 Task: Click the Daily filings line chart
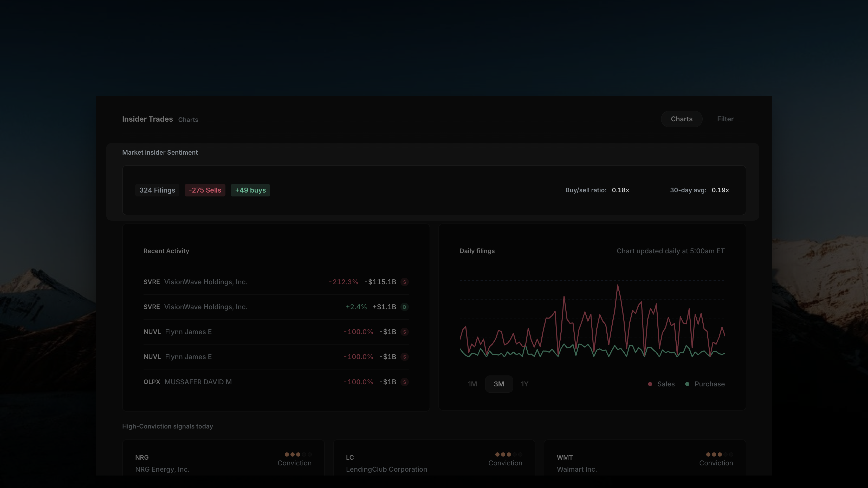(x=592, y=319)
